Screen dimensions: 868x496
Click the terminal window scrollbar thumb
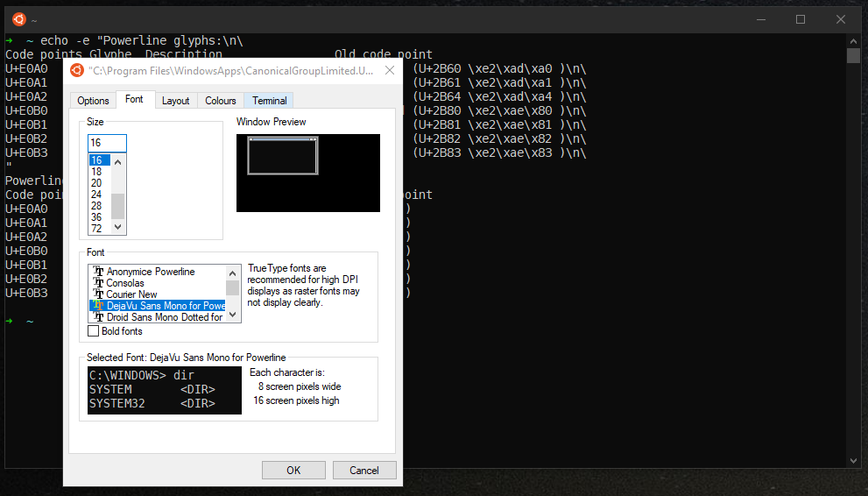point(853,55)
